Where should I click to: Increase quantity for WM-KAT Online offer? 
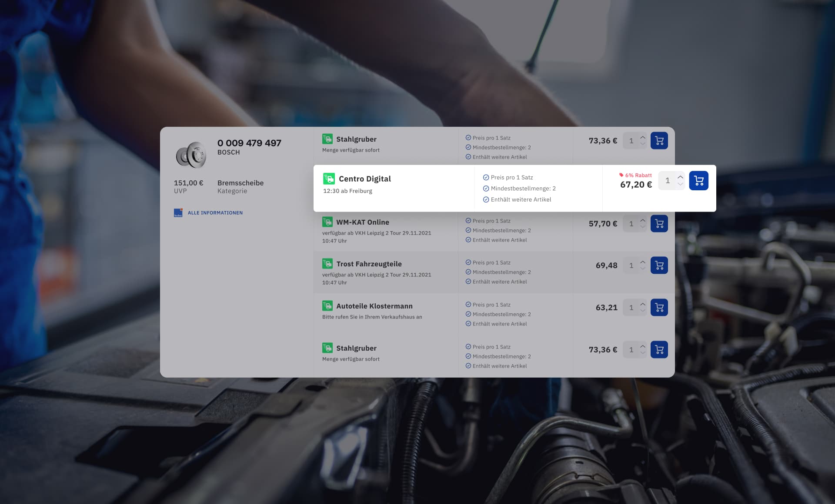coord(643,220)
